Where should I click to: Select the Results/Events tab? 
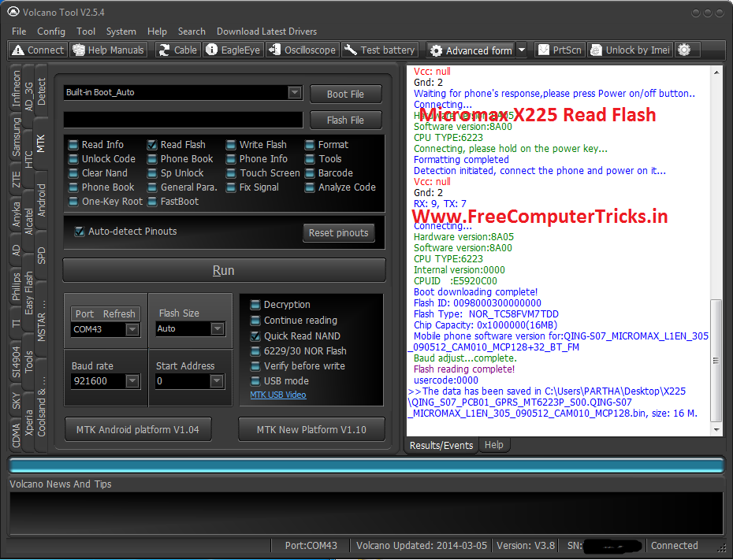pos(441,445)
